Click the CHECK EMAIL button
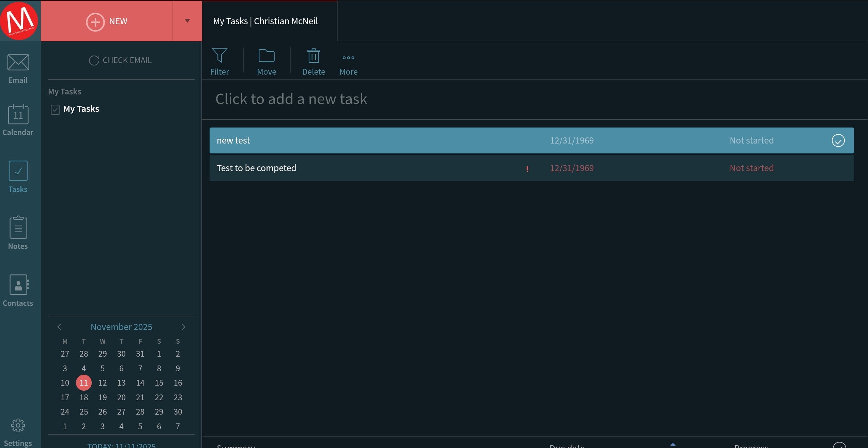 point(121,60)
